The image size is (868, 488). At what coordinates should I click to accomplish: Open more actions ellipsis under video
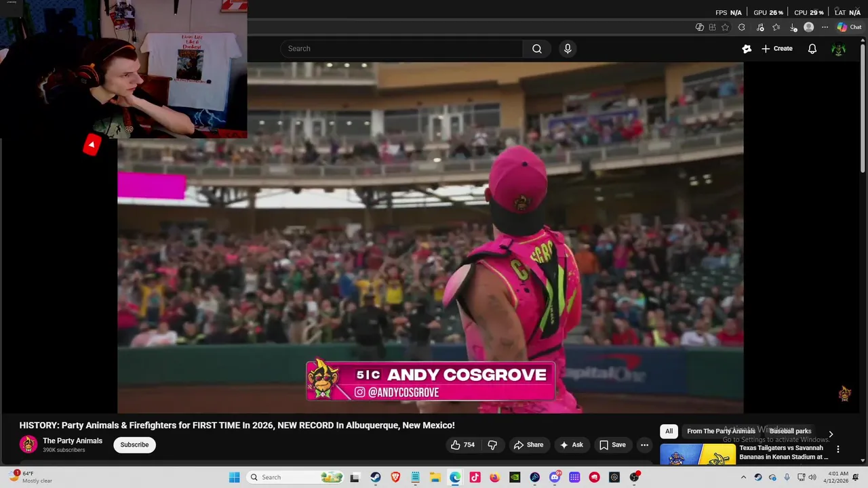point(644,445)
